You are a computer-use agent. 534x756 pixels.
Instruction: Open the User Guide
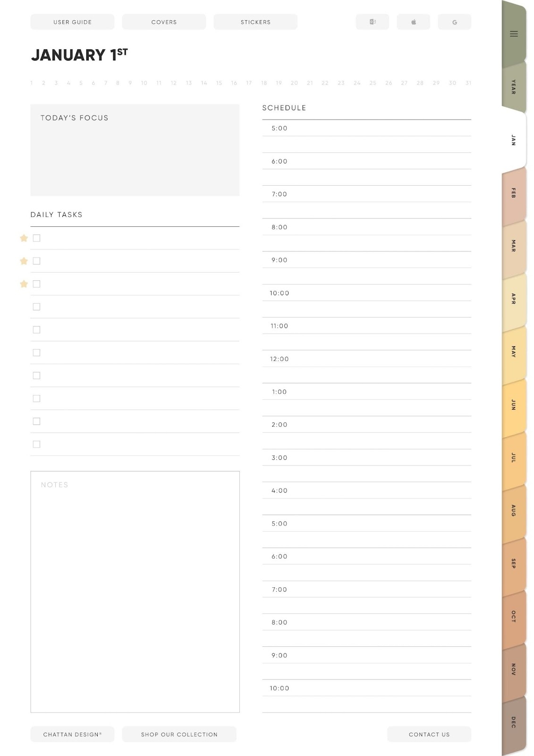(x=72, y=22)
